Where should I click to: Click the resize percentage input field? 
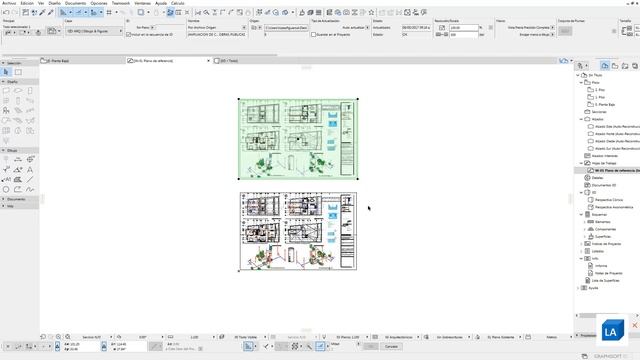pyautogui.click(x=463, y=27)
